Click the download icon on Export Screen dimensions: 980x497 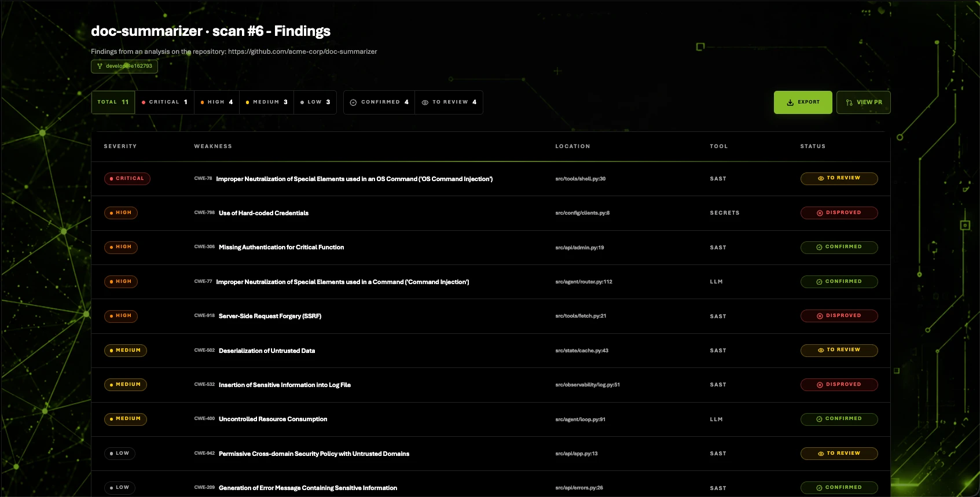790,102
